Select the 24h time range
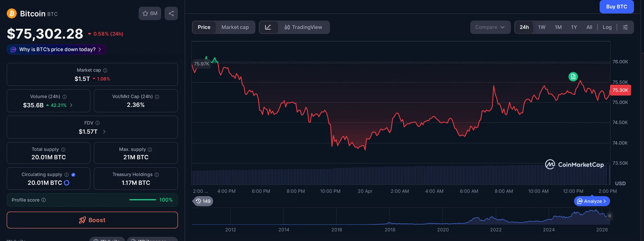644x241 pixels. (524, 27)
